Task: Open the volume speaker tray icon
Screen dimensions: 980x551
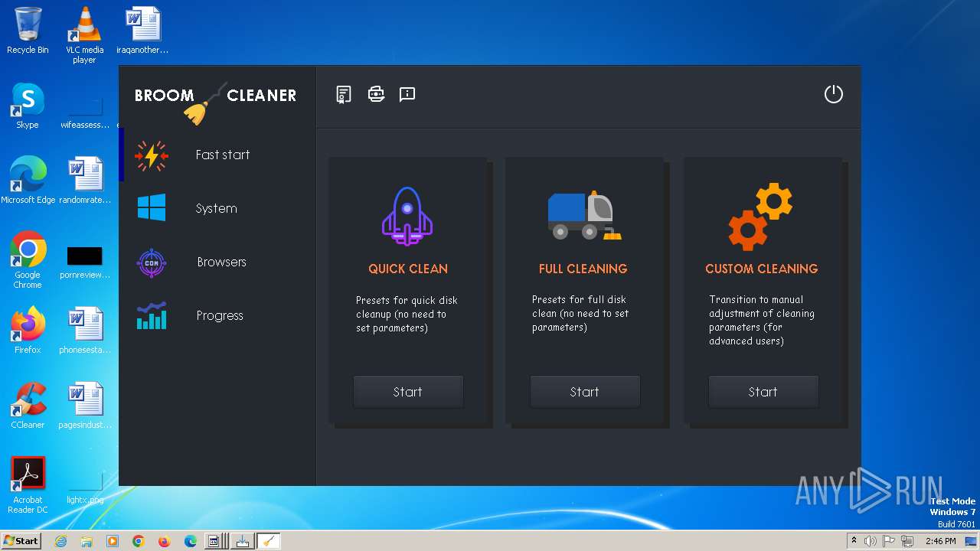Action: coord(871,541)
